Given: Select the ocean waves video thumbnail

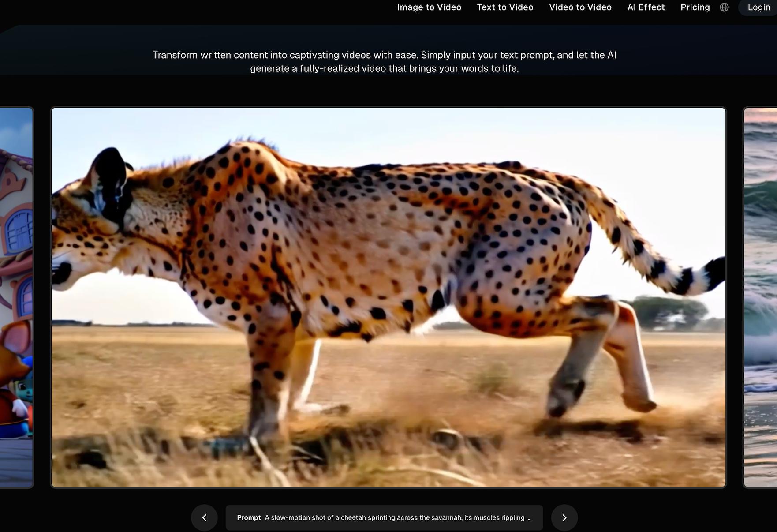Looking at the screenshot, I should pyautogui.click(x=760, y=297).
